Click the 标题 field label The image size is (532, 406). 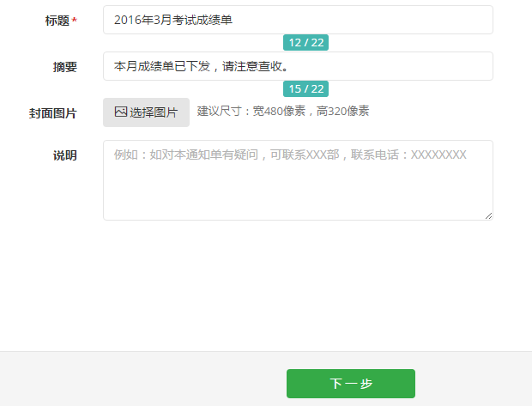(57, 21)
